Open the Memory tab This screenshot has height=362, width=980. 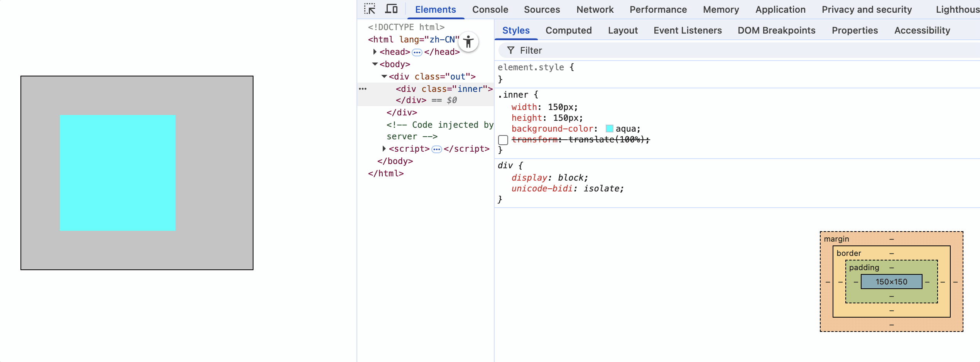point(721,10)
